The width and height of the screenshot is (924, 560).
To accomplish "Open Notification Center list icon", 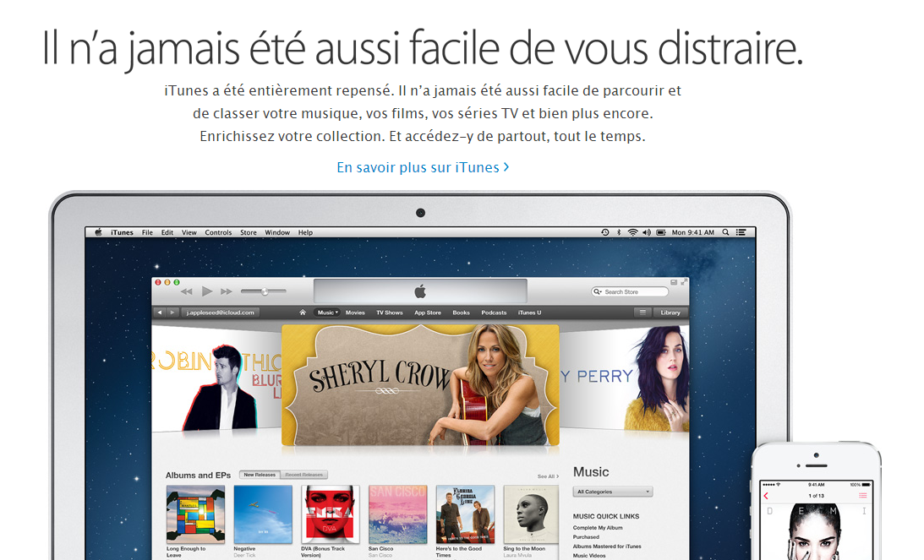I will (741, 232).
